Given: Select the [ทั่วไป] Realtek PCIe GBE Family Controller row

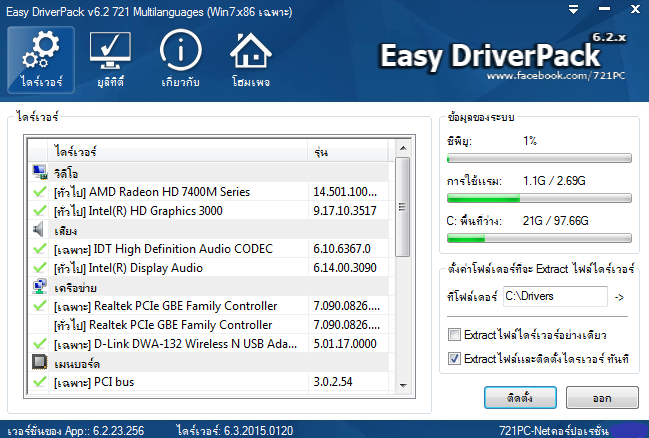Looking at the screenshot, I should (x=209, y=325).
